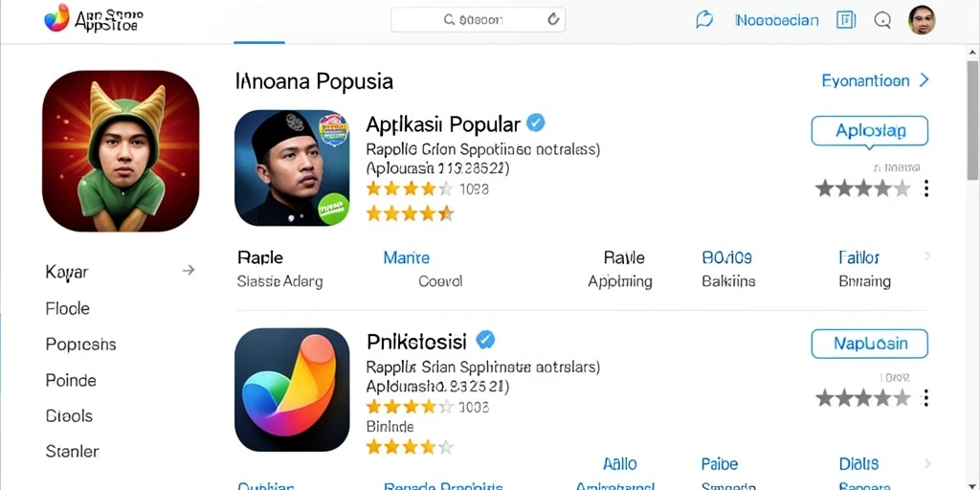980x490 pixels.
Task: Click verified badge next to Aplikasii Popular
Action: coord(535,122)
